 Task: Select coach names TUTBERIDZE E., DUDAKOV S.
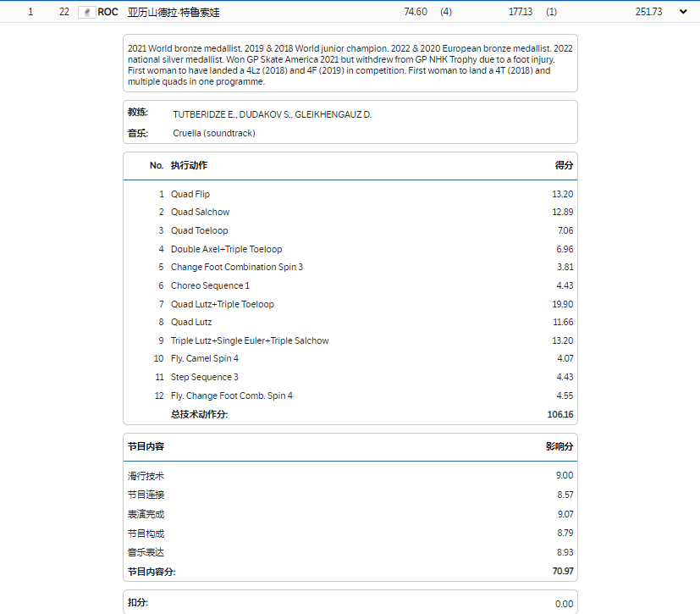[233, 115]
